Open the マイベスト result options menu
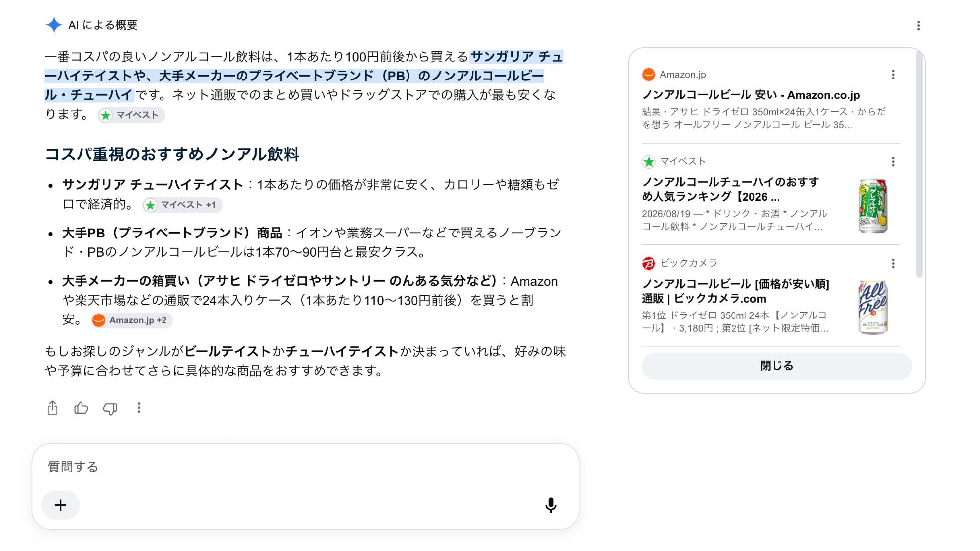The width and height of the screenshot is (980, 551). coord(893,162)
